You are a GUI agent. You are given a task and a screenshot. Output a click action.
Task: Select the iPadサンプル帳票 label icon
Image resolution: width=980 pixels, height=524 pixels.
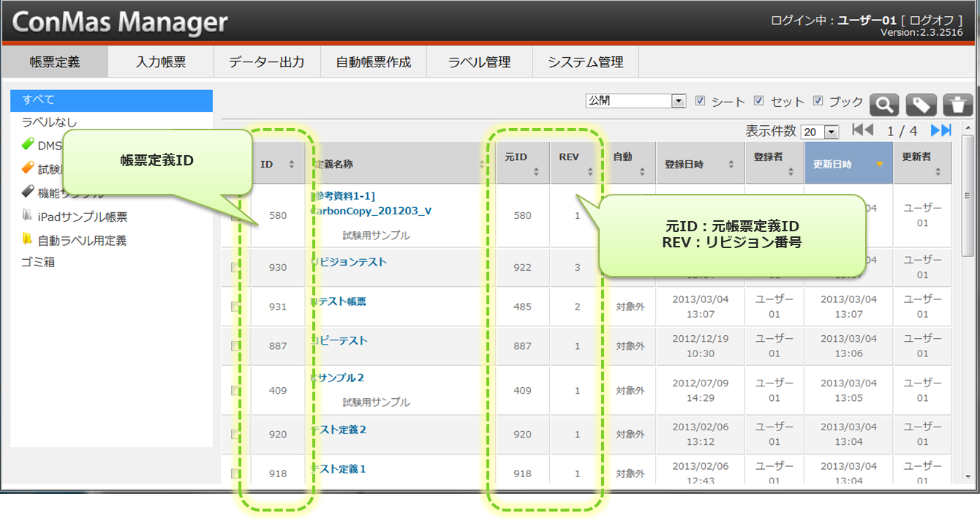(28, 217)
